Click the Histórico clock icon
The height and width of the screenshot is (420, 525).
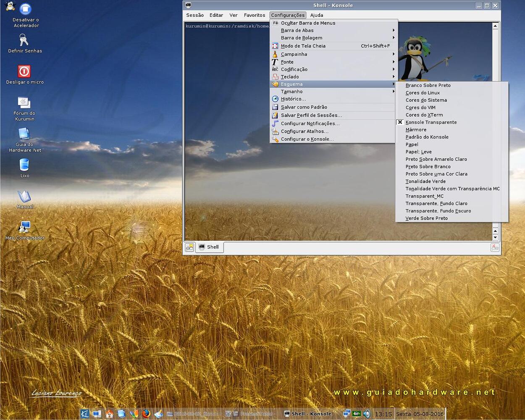click(275, 99)
